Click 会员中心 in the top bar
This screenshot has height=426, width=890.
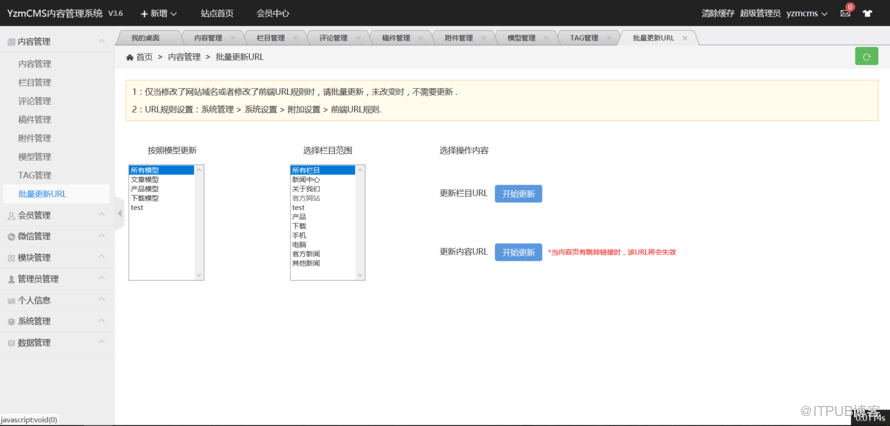[272, 13]
